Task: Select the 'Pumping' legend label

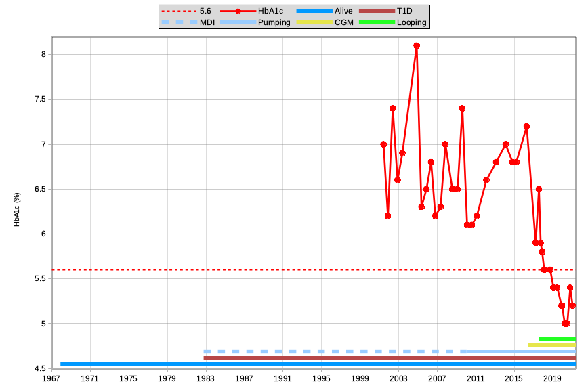Action: point(274,22)
